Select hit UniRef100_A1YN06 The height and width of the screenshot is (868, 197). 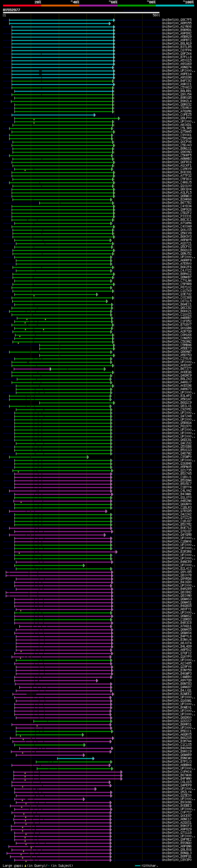pos(177,26)
